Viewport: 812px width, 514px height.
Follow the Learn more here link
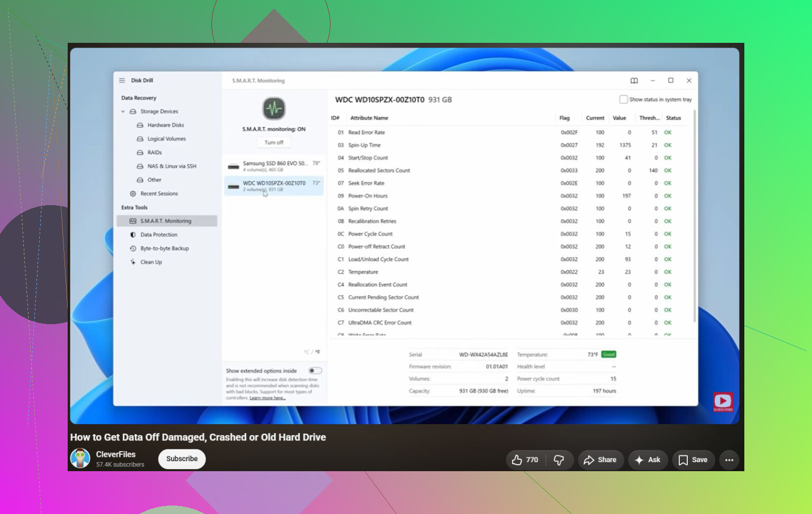click(x=267, y=398)
